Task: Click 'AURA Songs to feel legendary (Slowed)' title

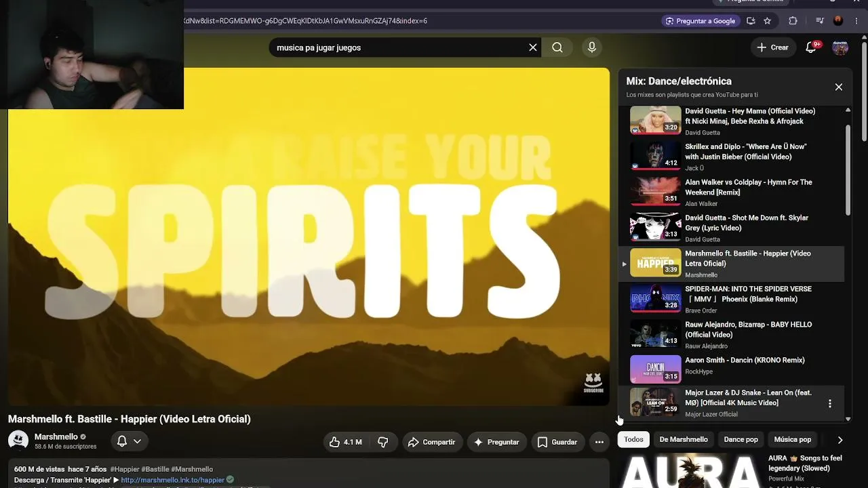Action: click(805, 463)
